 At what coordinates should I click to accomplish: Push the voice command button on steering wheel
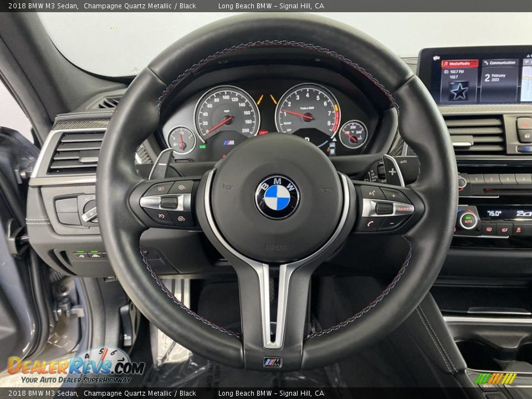tap(372, 193)
